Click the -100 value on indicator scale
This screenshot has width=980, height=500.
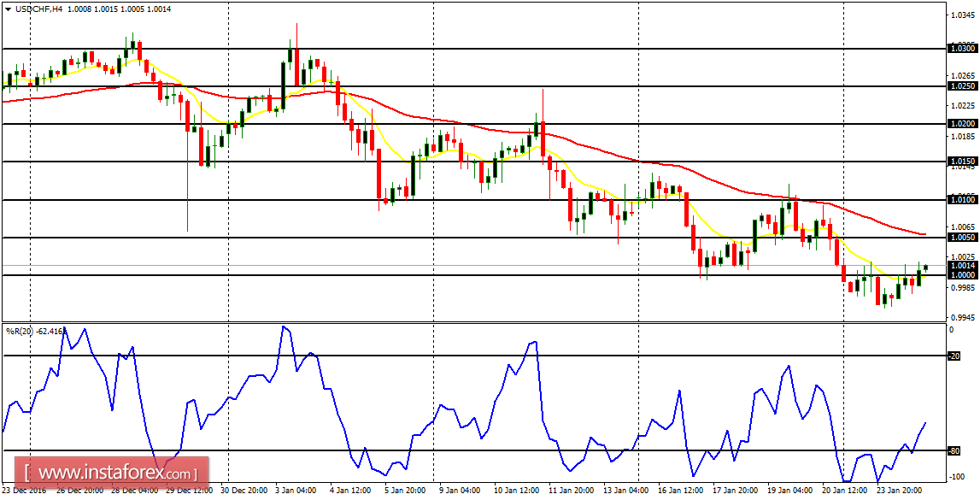[x=955, y=477]
